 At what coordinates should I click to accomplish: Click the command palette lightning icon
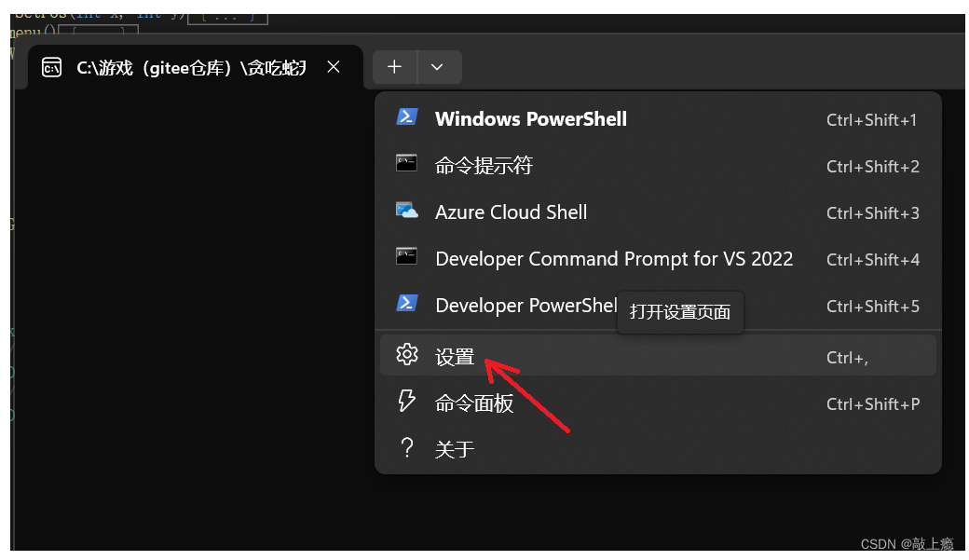[x=407, y=401]
